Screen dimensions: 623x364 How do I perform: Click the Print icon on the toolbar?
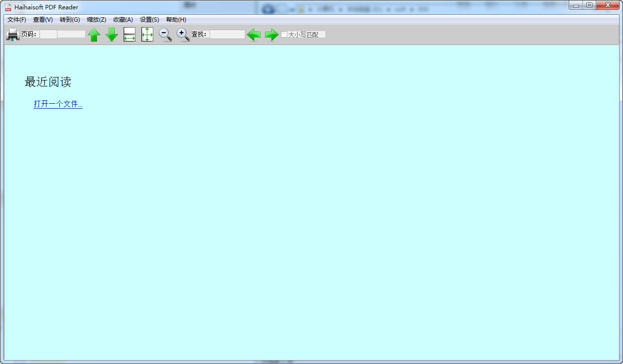[12, 35]
